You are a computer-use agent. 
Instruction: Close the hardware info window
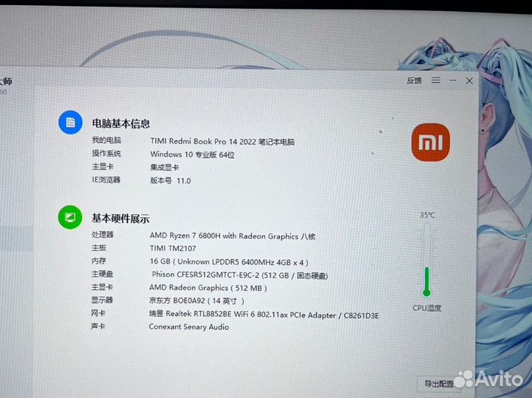(469, 80)
